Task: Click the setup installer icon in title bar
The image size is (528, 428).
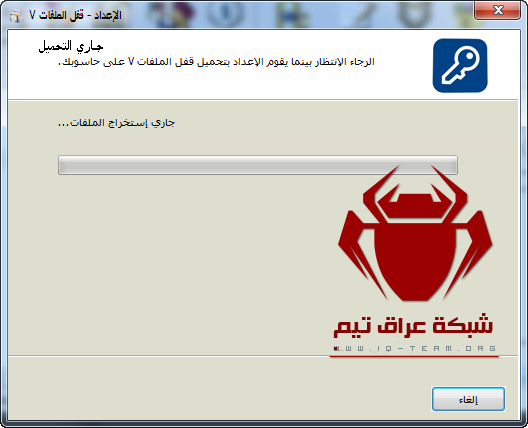Action: tap(15, 15)
